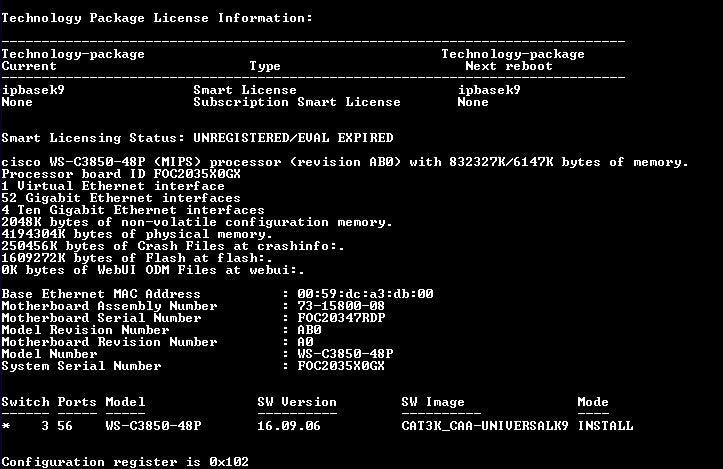Click the 'Mode' column header
The image size is (723, 469).
click(x=593, y=402)
